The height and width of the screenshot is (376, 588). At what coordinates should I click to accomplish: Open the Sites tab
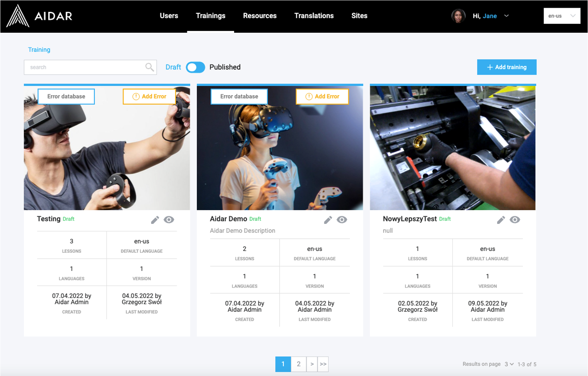click(x=359, y=16)
